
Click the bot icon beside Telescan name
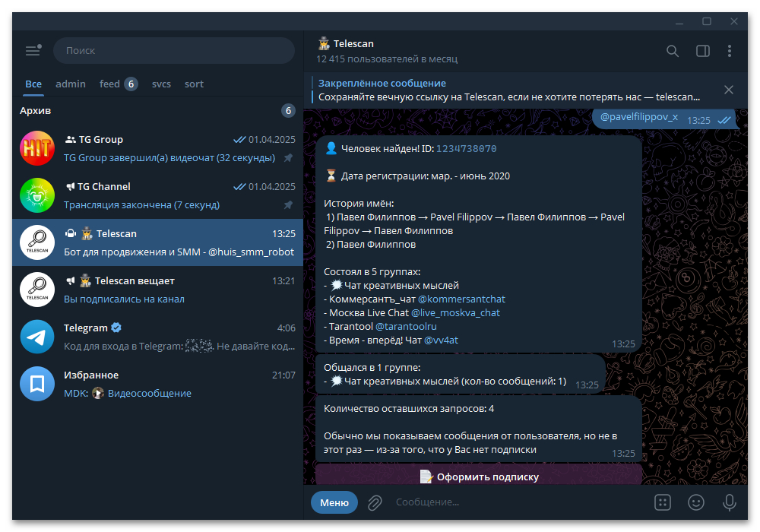point(71,233)
